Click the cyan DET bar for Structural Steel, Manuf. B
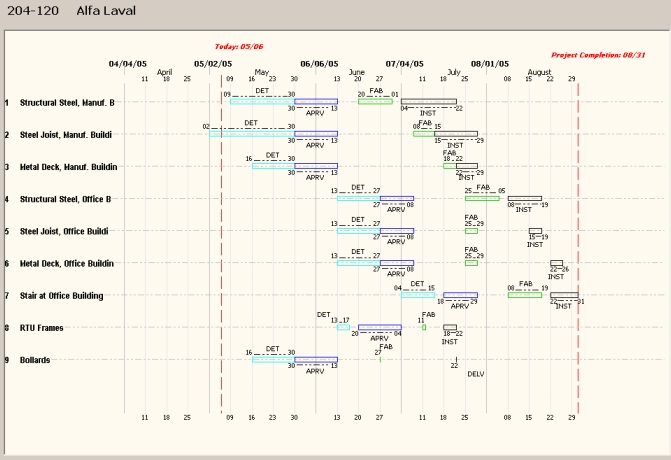Screen dimensions: 671x460 (261, 101)
